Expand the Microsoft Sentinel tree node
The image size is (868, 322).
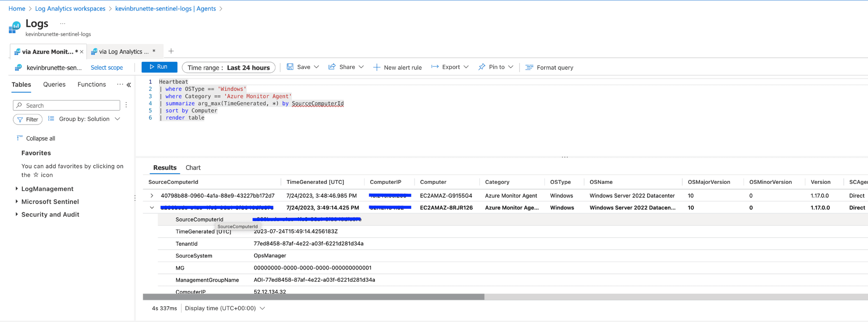point(17,202)
